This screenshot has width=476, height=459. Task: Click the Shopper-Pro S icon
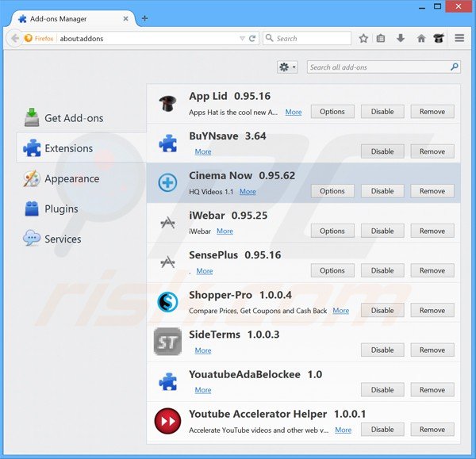pyautogui.click(x=167, y=302)
